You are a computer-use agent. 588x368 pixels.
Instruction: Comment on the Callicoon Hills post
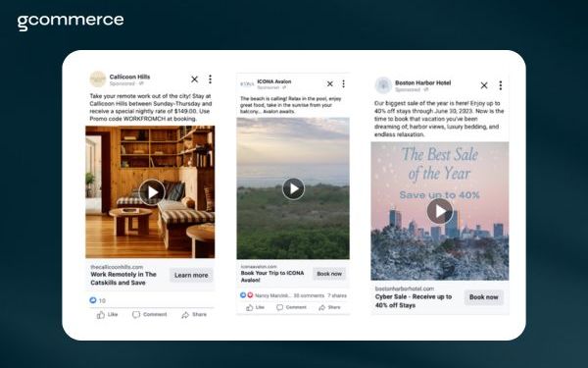click(149, 315)
